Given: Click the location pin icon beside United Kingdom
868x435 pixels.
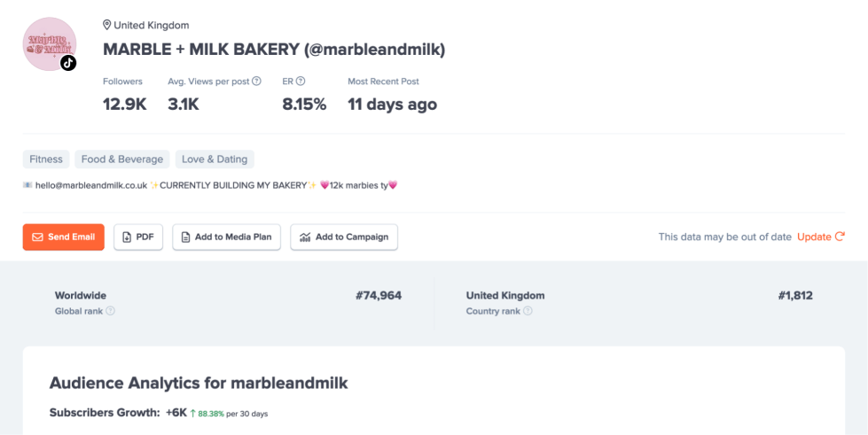Looking at the screenshot, I should [107, 25].
